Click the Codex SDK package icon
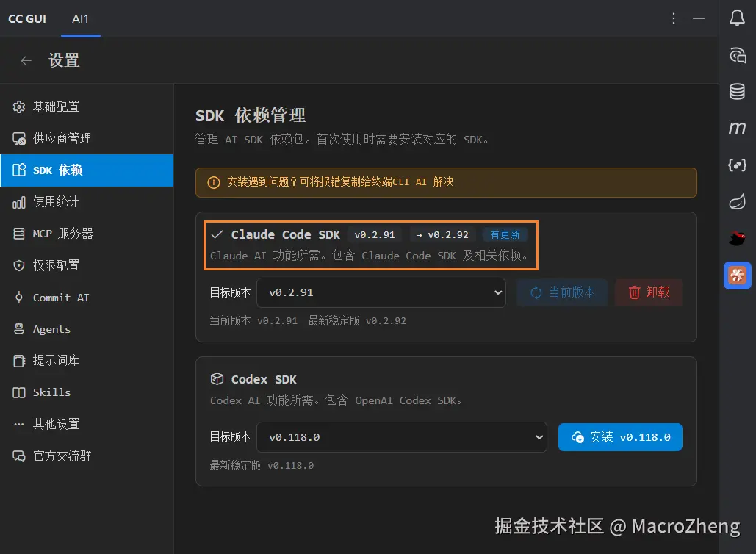Image resolution: width=756 pixels, height=554 pixels. 217,379
